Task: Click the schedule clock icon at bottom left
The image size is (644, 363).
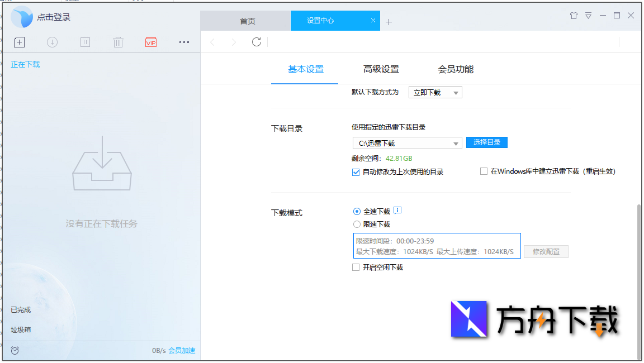Action: click(15, 350)
